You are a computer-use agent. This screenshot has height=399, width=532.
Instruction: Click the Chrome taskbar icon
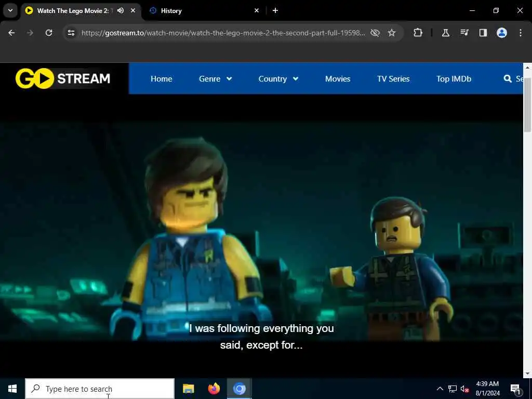239,389
